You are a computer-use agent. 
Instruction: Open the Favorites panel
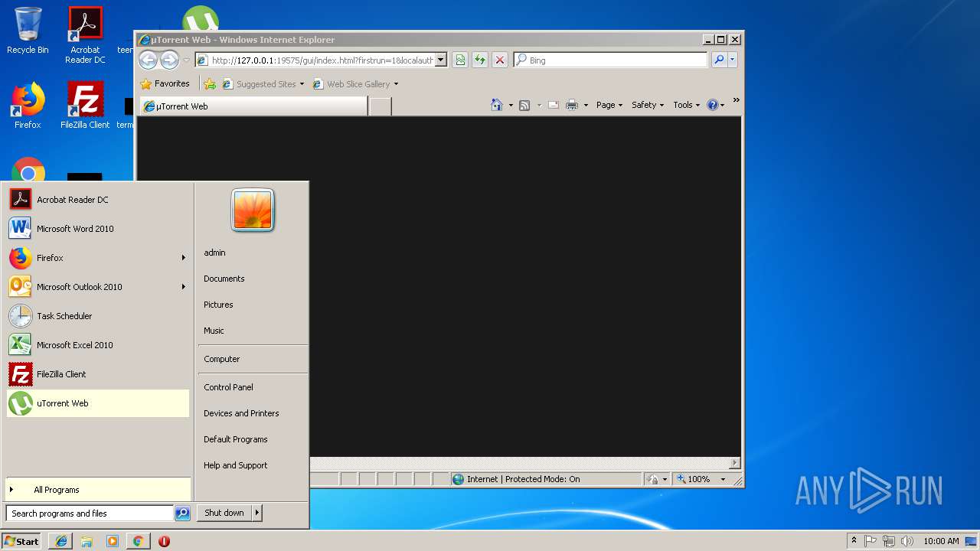coord(165,84)
